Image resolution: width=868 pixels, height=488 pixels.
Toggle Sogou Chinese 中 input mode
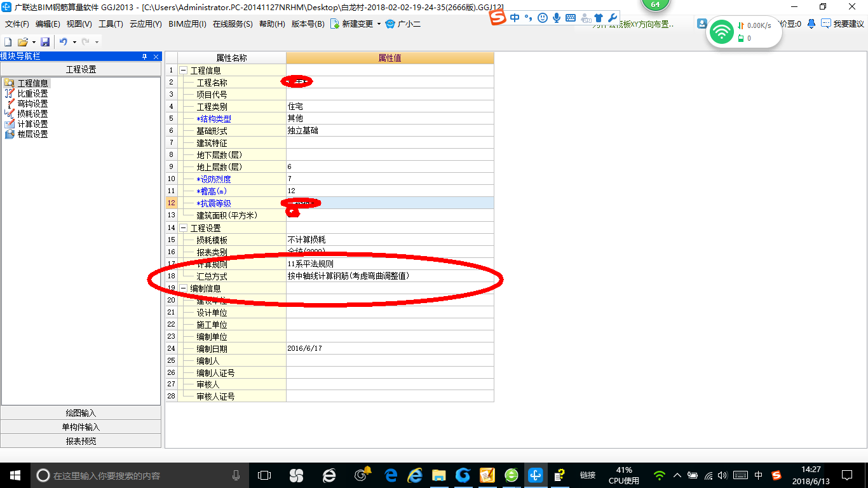click(x=515, y=18)
